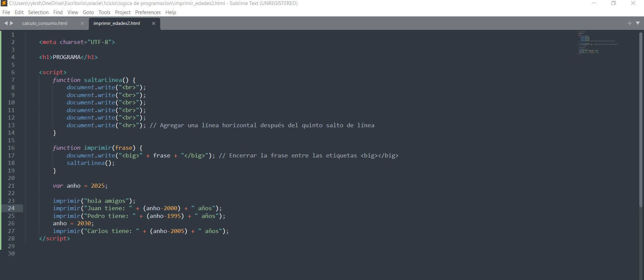Close the calculo_consumo.html tab
The image size is (644, 280).
pos(82,24)
